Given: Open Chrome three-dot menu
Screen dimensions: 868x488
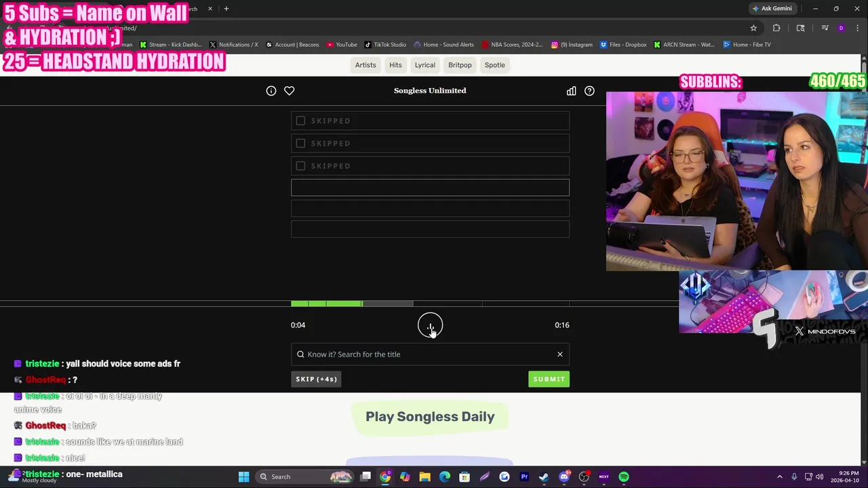Looking at the screenshot, I should click(x=856, y=28).
